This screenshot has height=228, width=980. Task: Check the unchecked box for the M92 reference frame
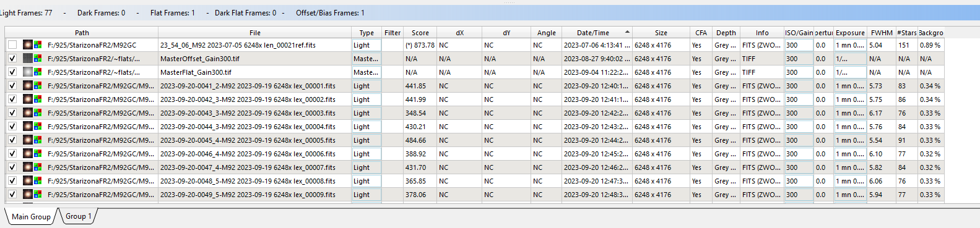point(12,45)
